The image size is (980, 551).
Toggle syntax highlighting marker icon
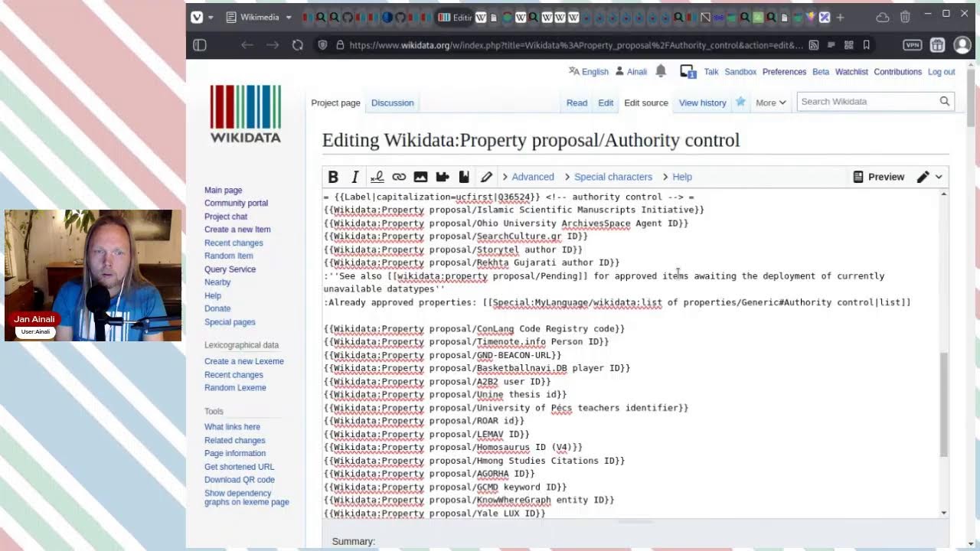click(486, 177)
